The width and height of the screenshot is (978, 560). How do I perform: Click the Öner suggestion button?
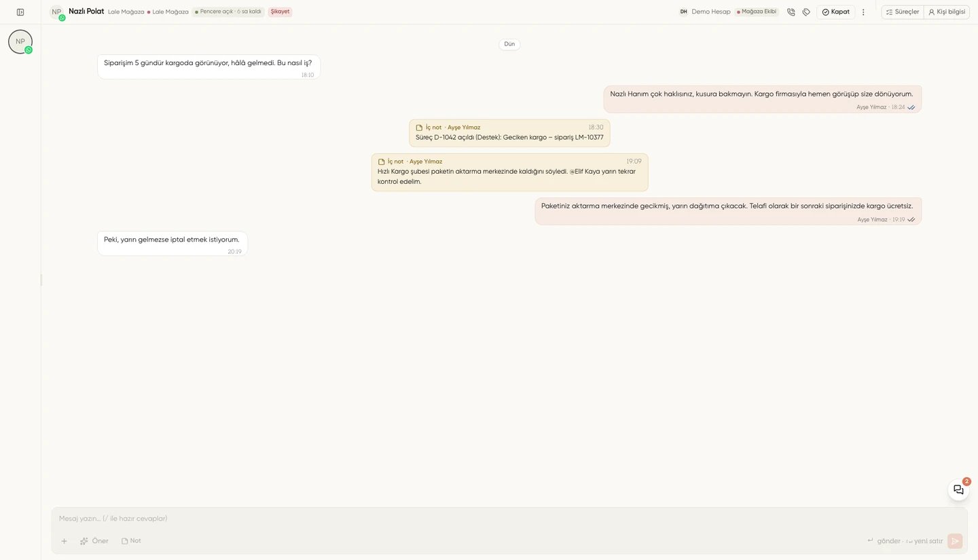pos(94,541)
